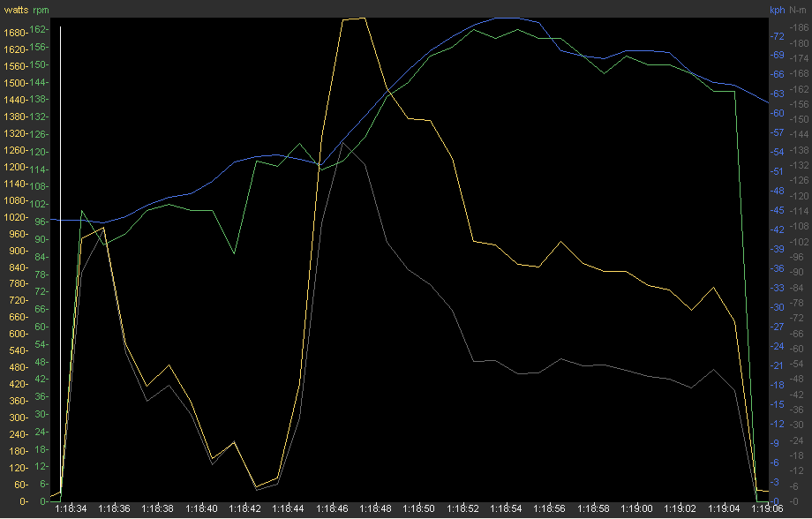Click the white vertical cursor line
Screen dimensions: 812x519
point(61,265)
